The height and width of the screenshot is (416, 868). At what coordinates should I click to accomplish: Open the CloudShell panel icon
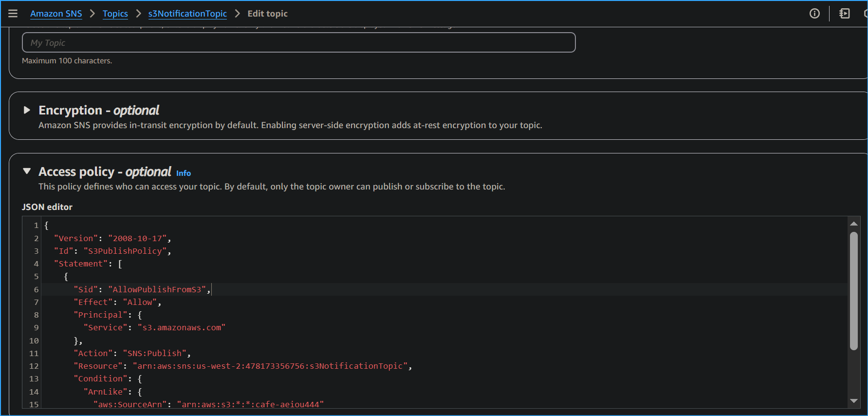[x=845, y=14]
